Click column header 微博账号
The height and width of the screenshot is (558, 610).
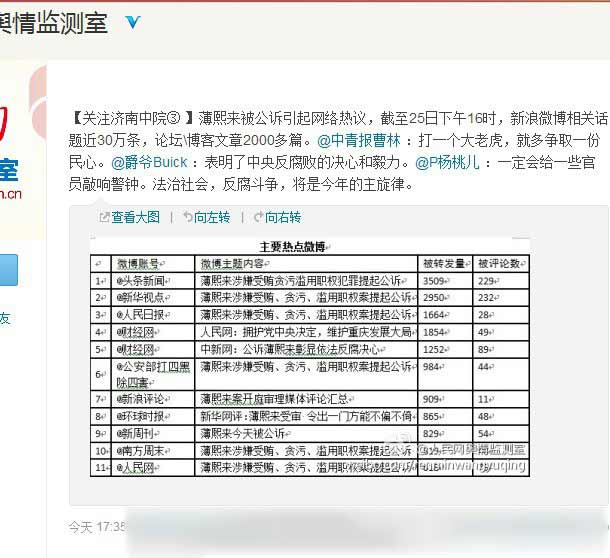click(138, 264)
